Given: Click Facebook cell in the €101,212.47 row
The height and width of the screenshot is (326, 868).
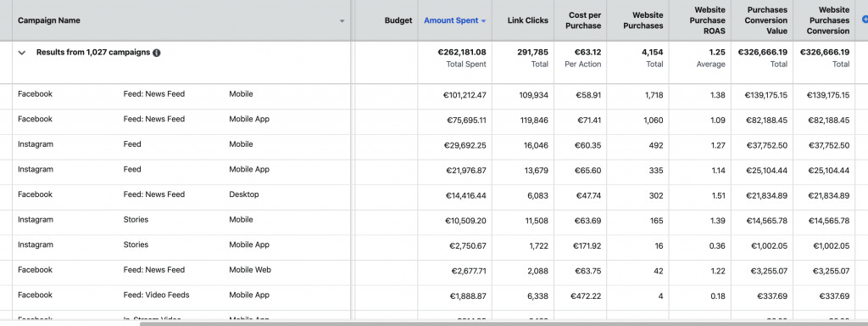Looking at the screenshot, I should (35, 94).
